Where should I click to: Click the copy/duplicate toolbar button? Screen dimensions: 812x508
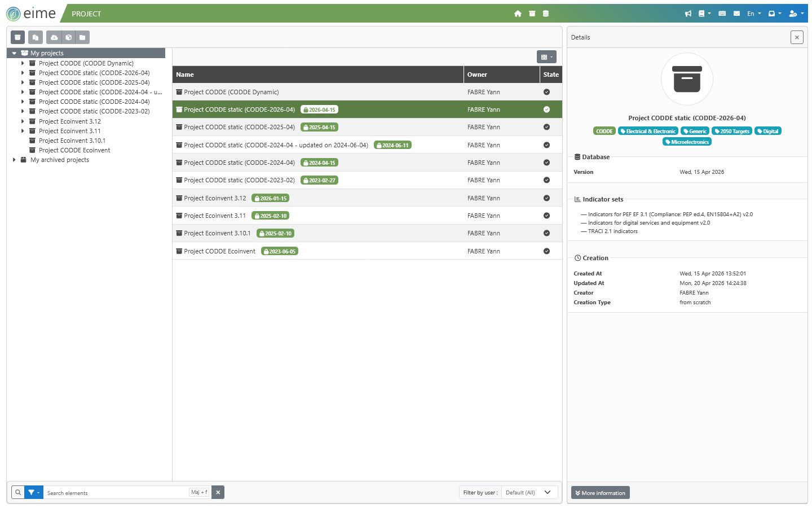[x=36, y=37]
